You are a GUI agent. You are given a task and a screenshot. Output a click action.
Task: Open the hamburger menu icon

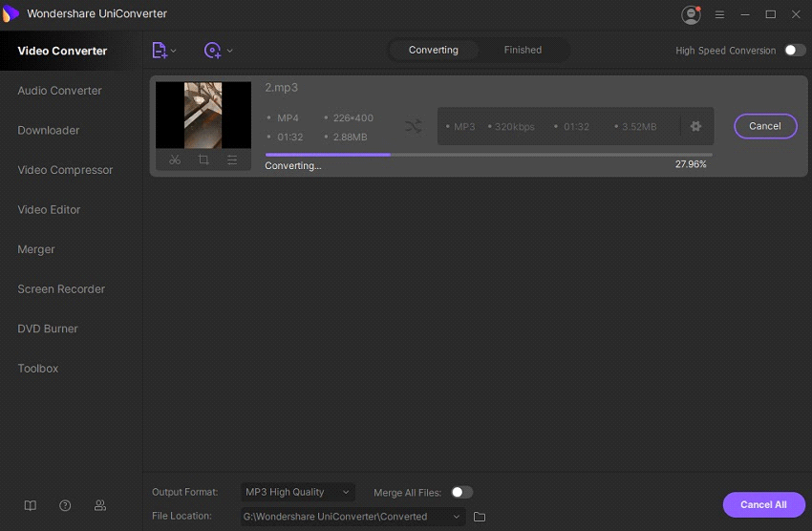click(720, 14)
